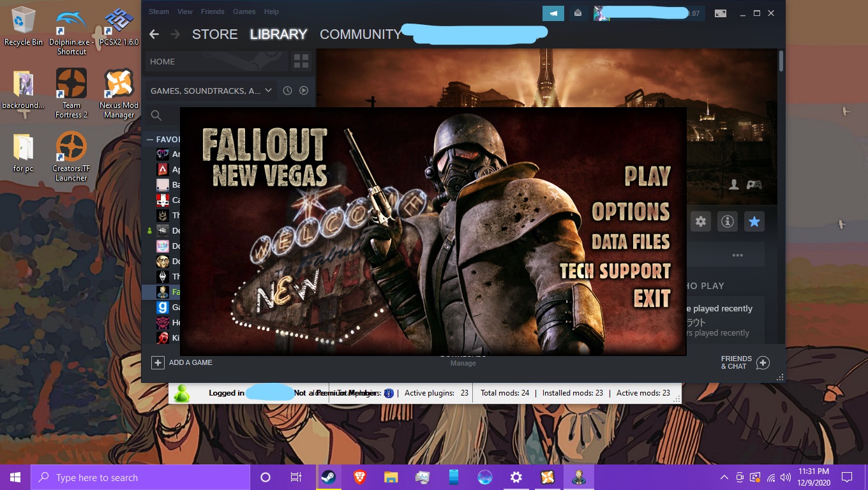This screenshot has width=868, height=490.
Task: Click the volume icon in system tray
Action: 786,477
